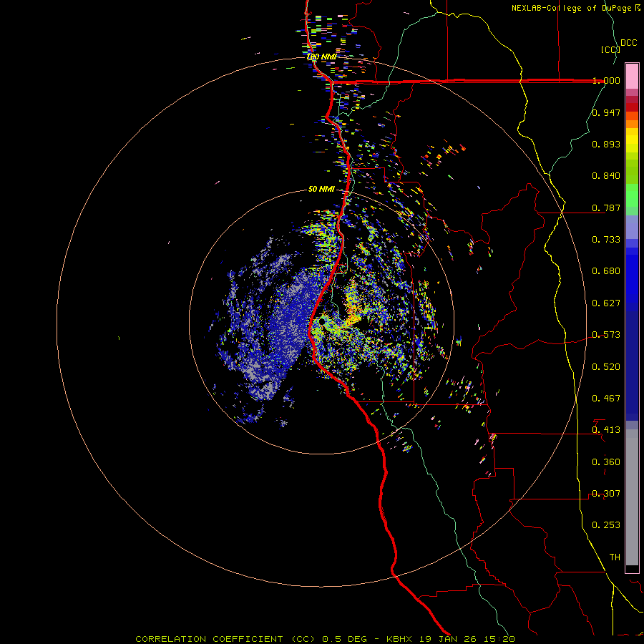Viewport: 644px width, 644px height.
Task: Click the 0.893 scale value
Action: click(x=606, y=144)
